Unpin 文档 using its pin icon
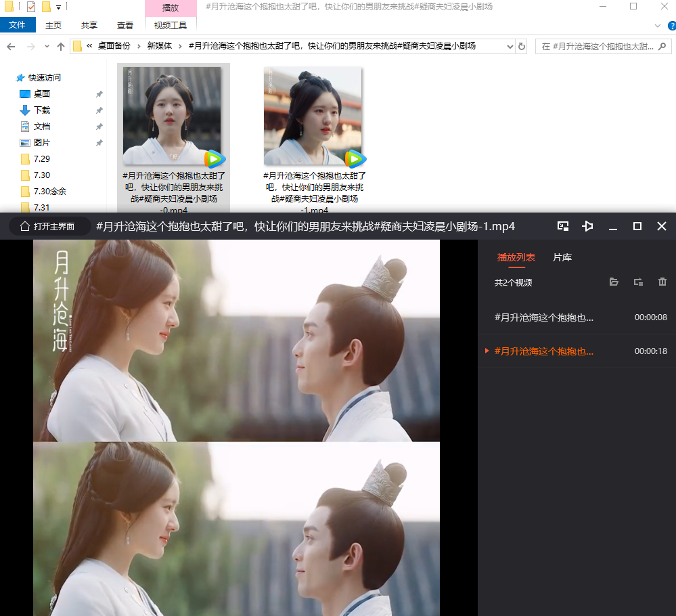Viewport: 676px width, 616px height. (99, 127)
